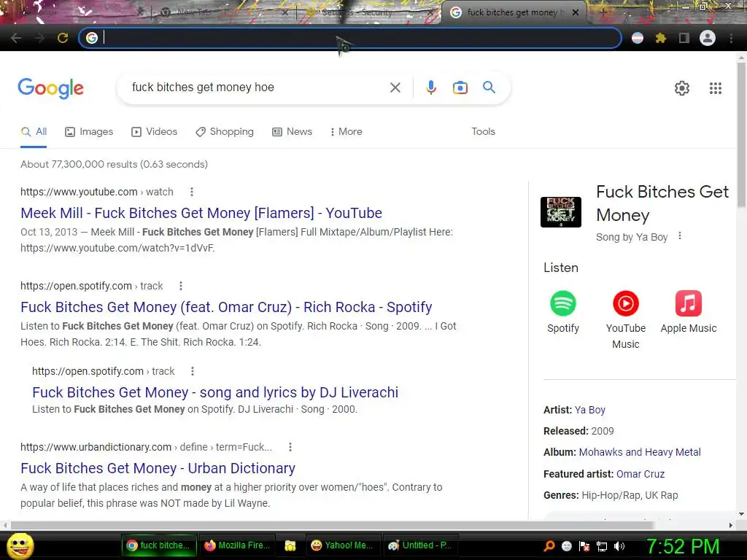Switch to the Images tab
Screen dimensions: 747x560
[x=89, y=132]
